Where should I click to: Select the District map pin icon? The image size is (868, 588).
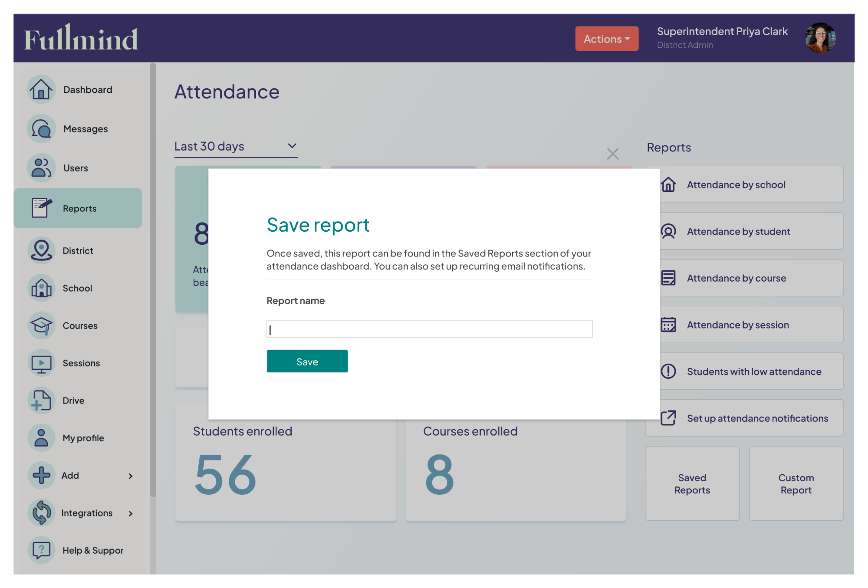click(x=41, y=250)
